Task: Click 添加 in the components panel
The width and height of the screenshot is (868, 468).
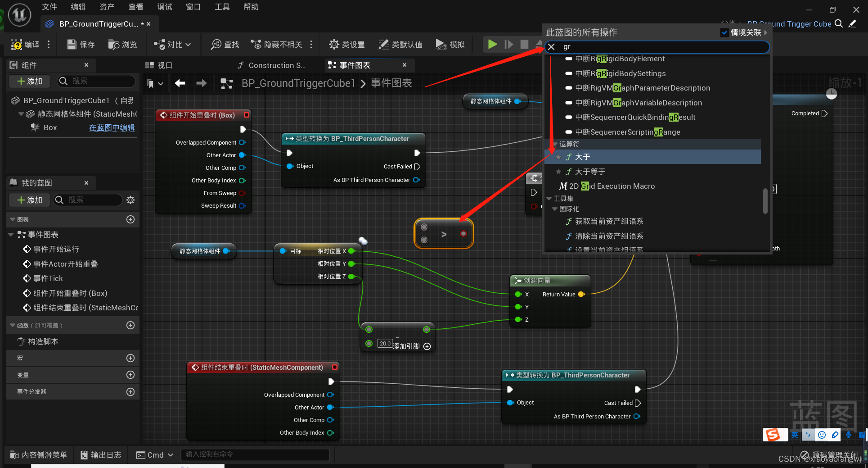Action: click(30, 81)
